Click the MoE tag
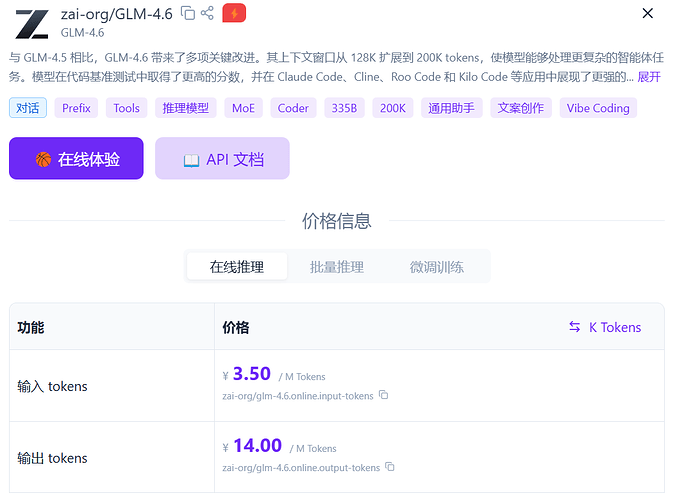The height and width of the screenshot is (500, 675). (x=243, y=108)
